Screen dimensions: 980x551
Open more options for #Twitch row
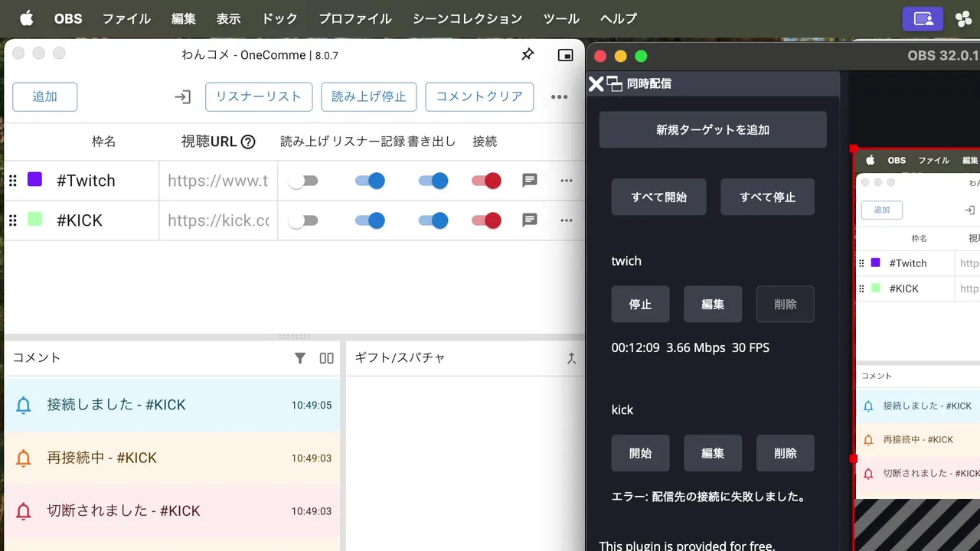(x=567, y=181)
